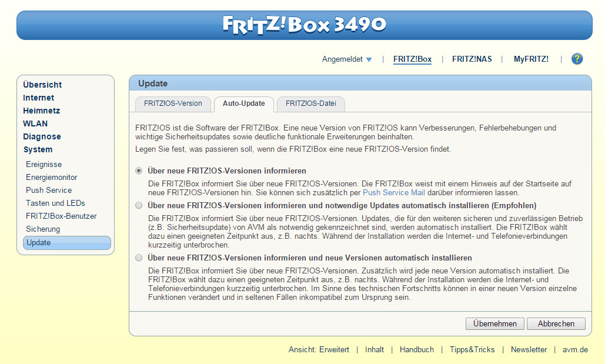This screenshot has height=364, width=605.
Task: Open the Inhalt footer link
Action: (375, 350)
